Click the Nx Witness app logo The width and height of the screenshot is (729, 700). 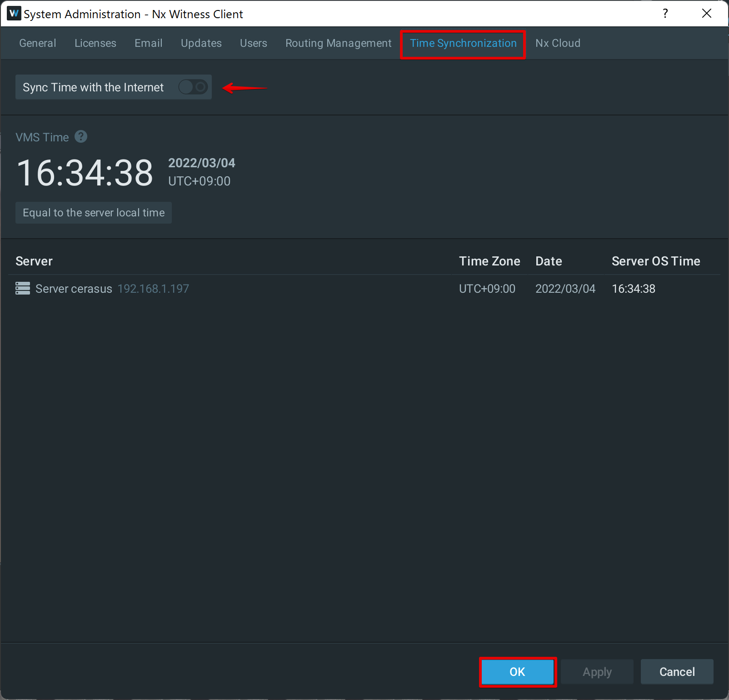coord(14,13)
